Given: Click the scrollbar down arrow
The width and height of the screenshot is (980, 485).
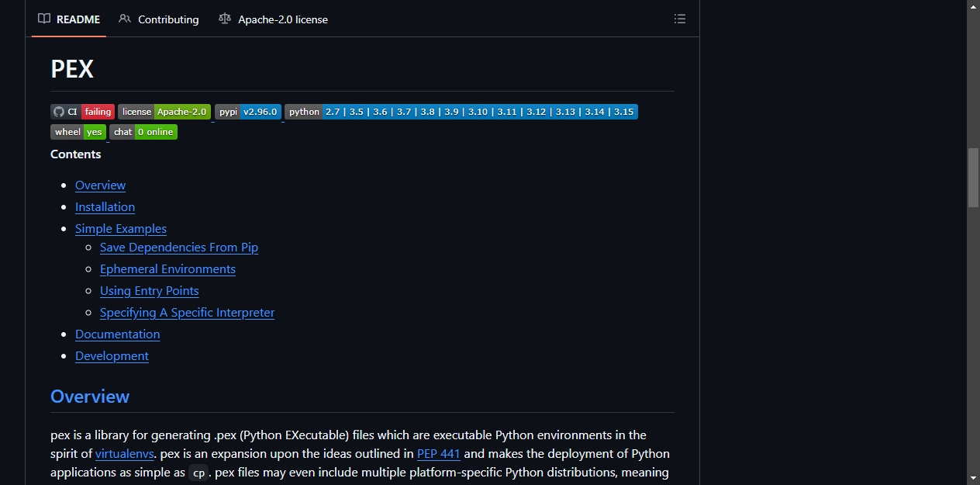Looking at the screenshot, I should tap(973, 478).
